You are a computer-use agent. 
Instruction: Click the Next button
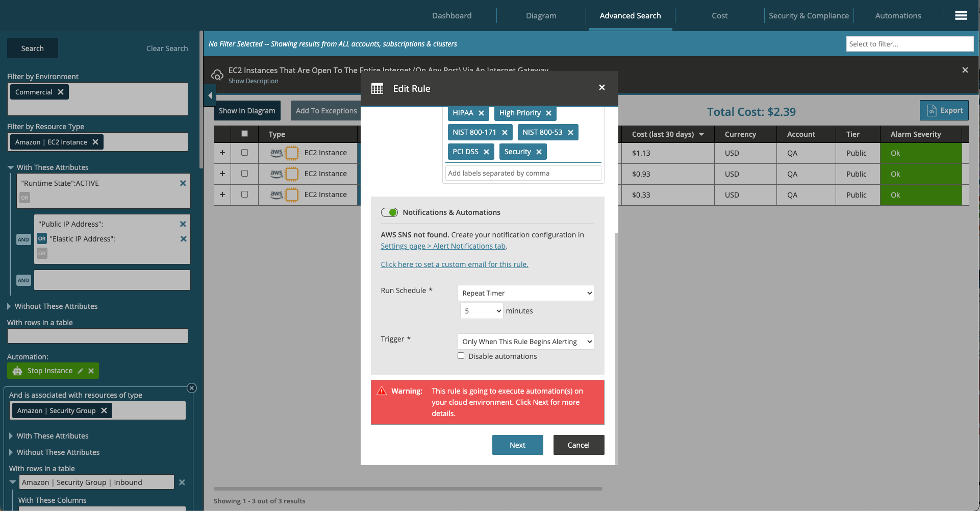point(518,445)
